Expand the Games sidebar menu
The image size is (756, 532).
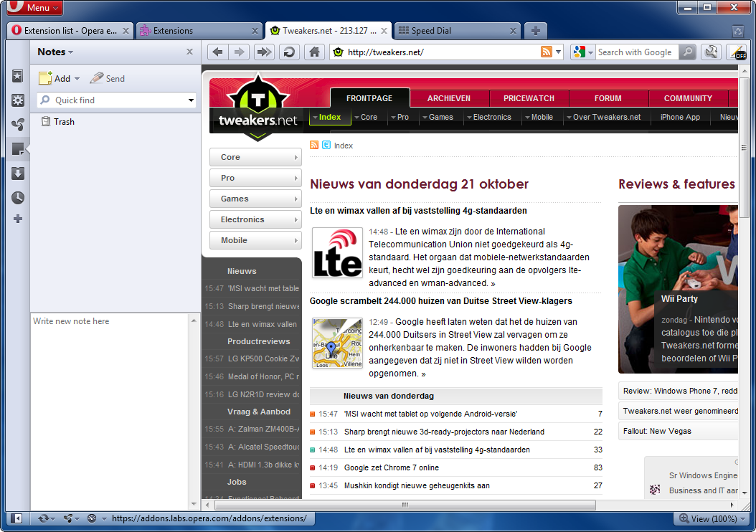click(255, 199)
